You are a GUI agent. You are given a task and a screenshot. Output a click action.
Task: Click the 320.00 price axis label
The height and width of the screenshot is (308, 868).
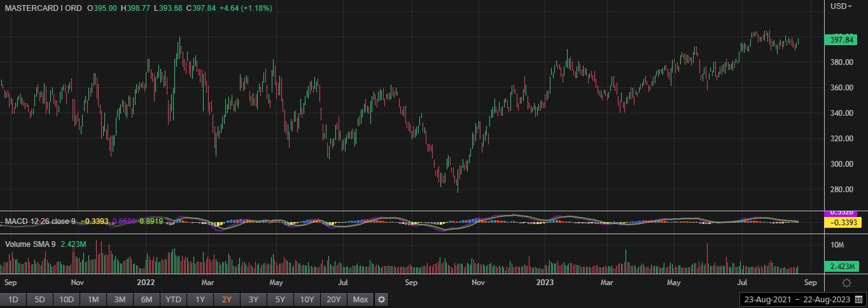click(x=841, y=139)
